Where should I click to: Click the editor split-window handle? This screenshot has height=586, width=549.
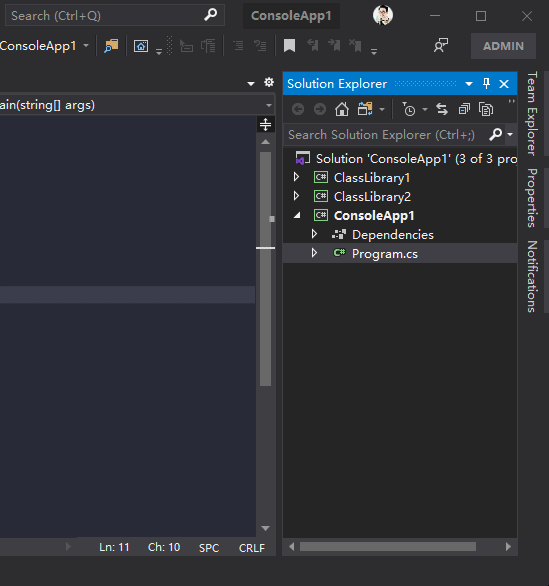265,124
